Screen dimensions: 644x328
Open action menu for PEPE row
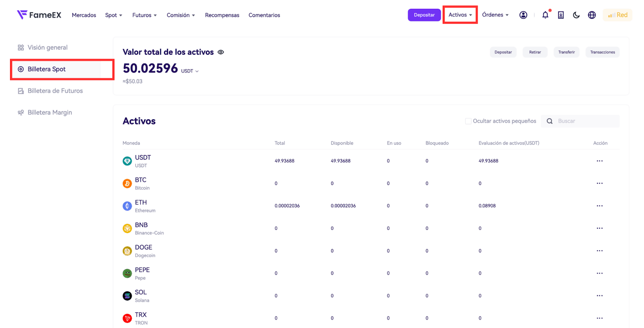pyautogui.click(x=600, y=273)
